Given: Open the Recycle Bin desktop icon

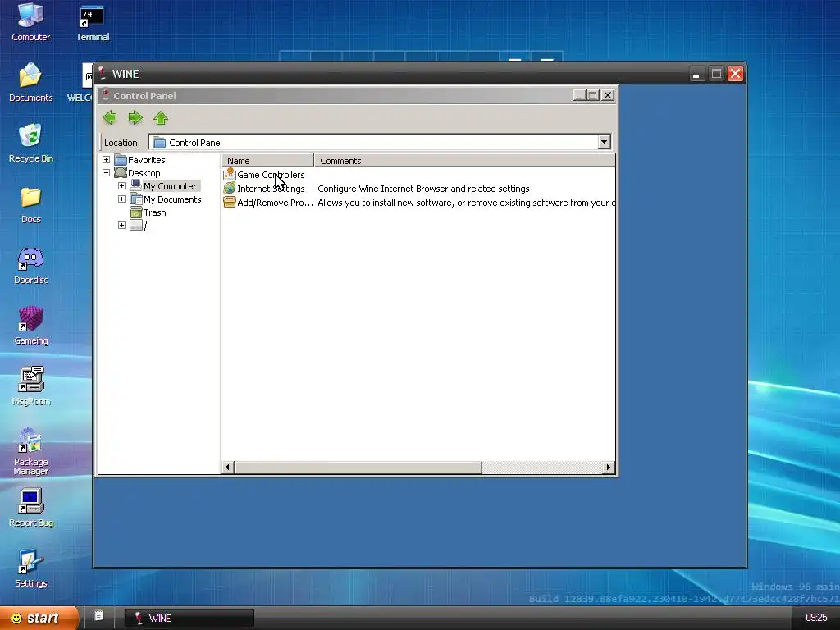Looking at the screenshot, I should [30, 143].
